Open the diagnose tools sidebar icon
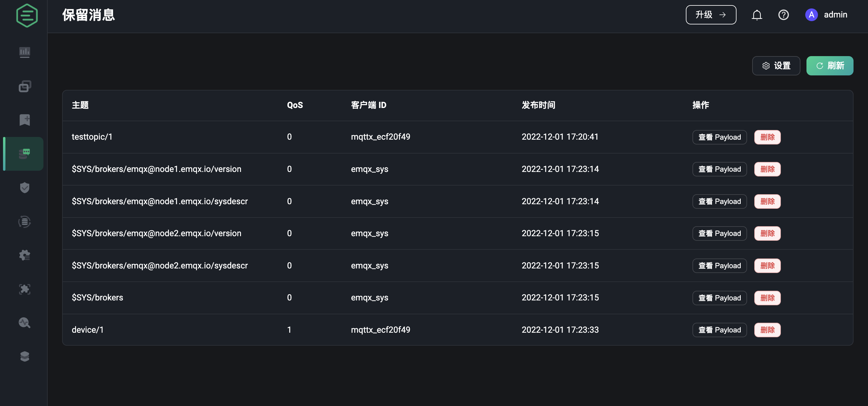This screenshot has height=406, width=868. [x=25, y=323]
